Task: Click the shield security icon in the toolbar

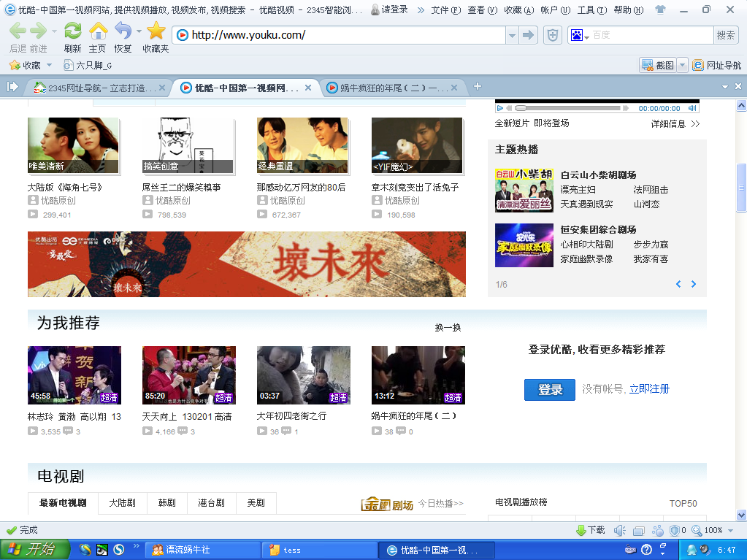Action: pyautogui.click(x=553, y=35)
